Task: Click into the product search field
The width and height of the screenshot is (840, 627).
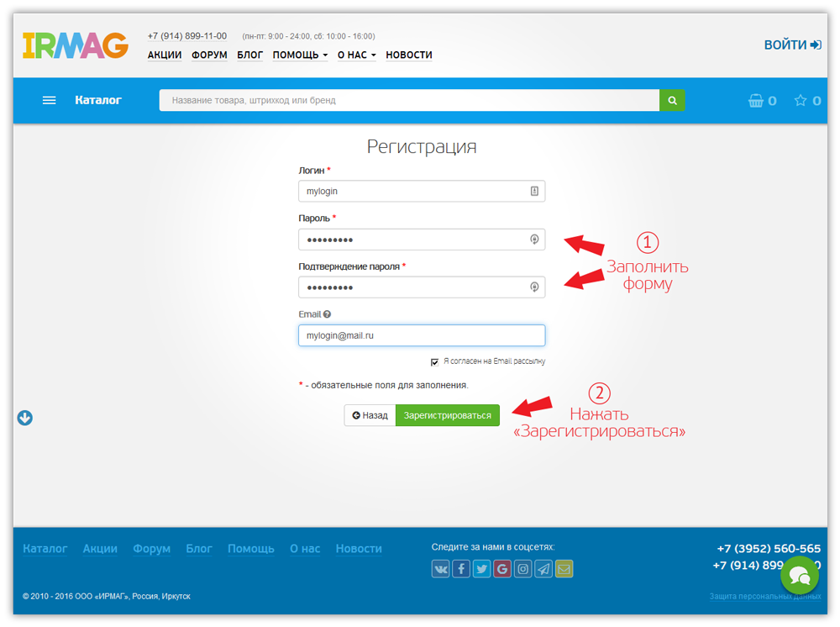Action: tap(409, 100)
